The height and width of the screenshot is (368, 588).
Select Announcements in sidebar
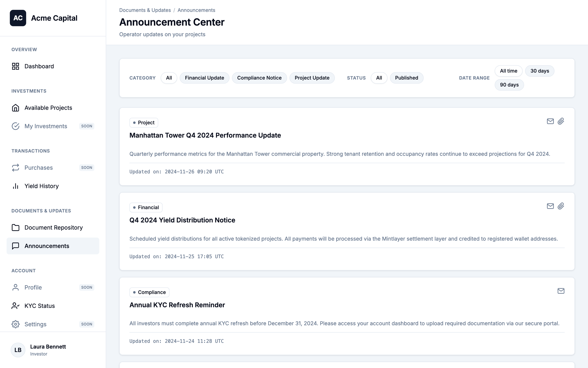[x=53, y=246]
